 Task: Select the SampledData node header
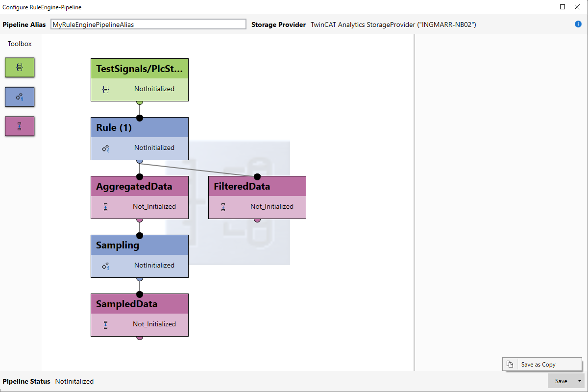click(x=140, y=304)
